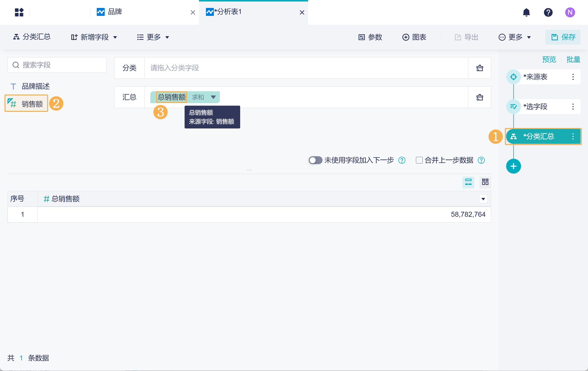Switch to grid card view icon

485,182
